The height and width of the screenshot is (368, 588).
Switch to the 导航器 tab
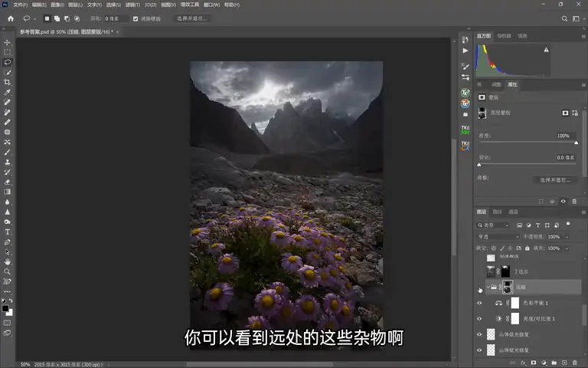click(x=504, y=36)
